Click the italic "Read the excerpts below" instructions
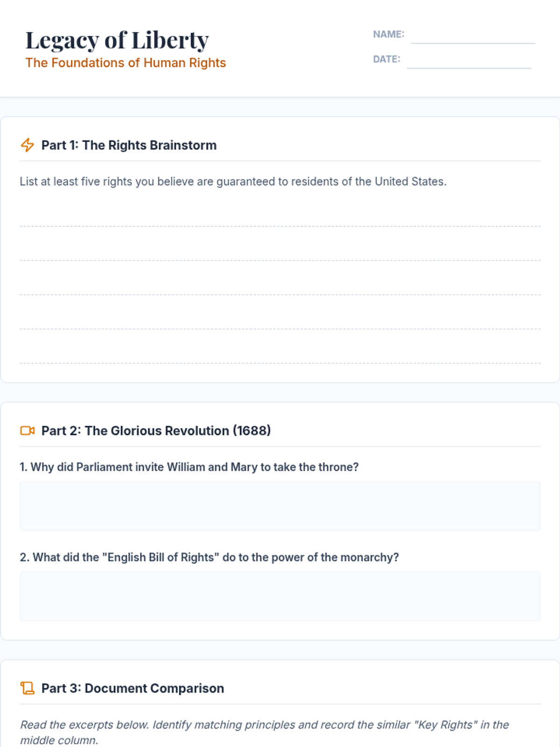The height and width of the screenshot is (747, 560). point(264,732)
